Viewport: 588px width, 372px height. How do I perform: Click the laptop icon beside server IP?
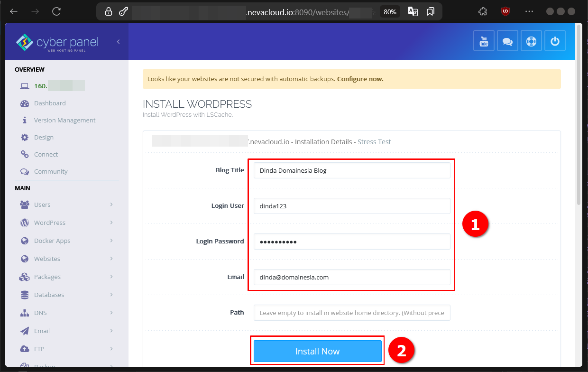click(x=25, y=86)
